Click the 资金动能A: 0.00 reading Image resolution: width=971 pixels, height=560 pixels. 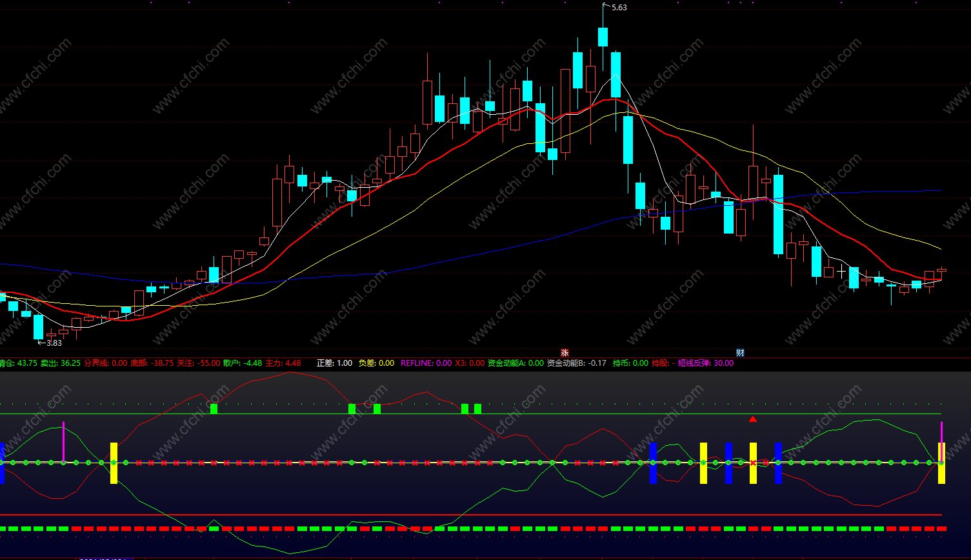(516, 363)
